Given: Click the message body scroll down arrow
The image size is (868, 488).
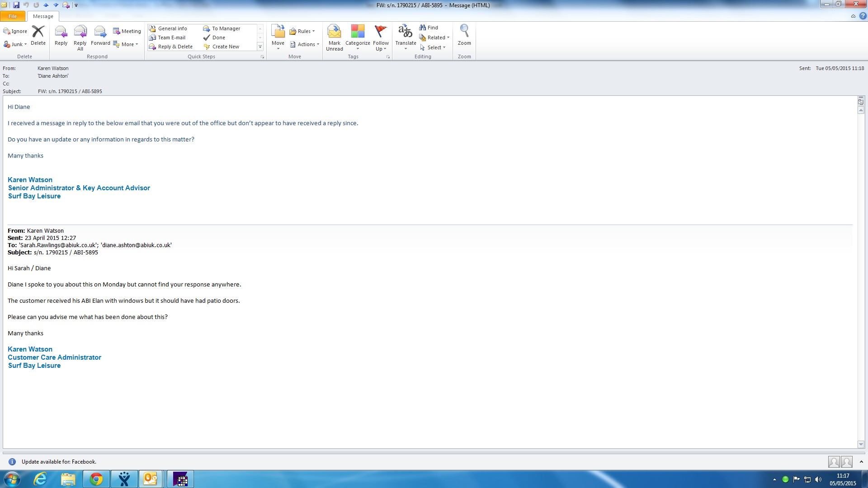Looking at the screenshot, I should point(861,444).
